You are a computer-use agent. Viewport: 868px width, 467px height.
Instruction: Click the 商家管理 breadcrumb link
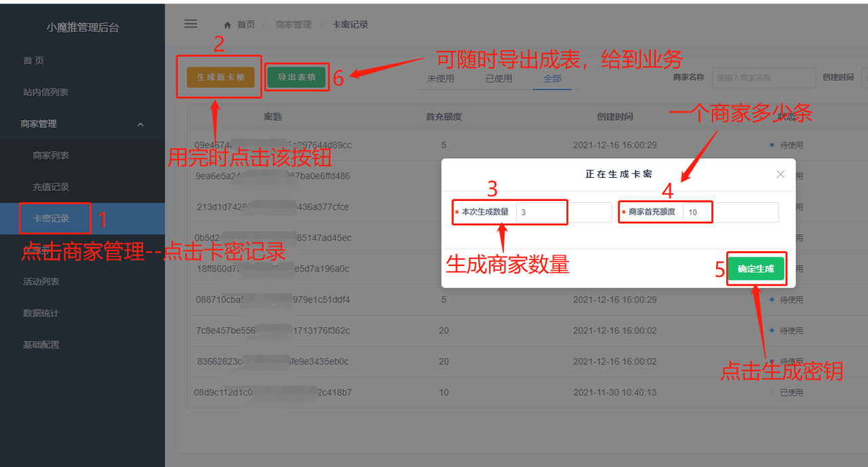pyautogui.click(x=293, y=25)
